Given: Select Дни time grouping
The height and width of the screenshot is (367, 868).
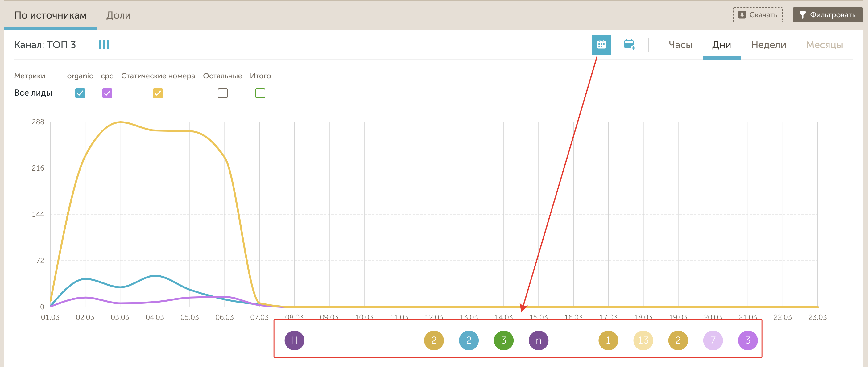Looking at the screenshot, I should point(721,45).
